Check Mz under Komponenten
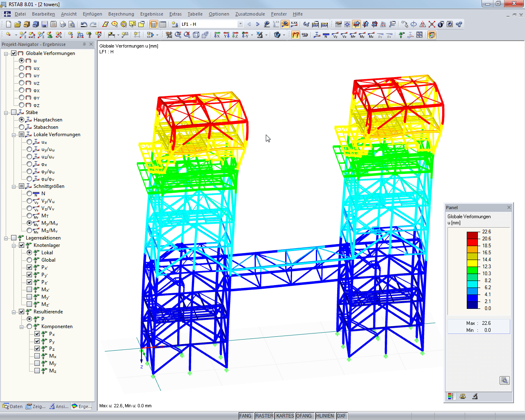Screen dimensions: 525x420 [x=37, y=371]
